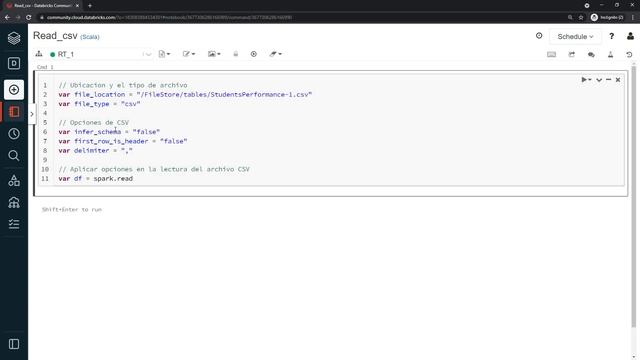Go back in browser history
The width and height of the screenshot is (640, 360).
7,18
